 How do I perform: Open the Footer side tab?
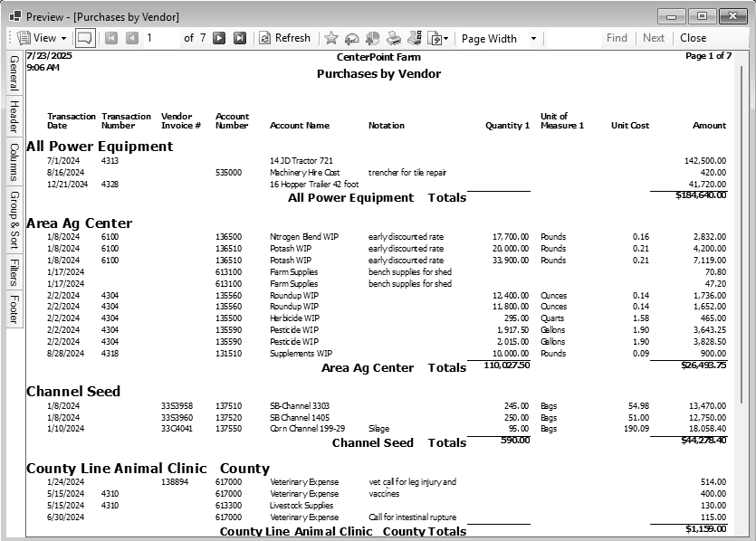click(x=14, y=309)
